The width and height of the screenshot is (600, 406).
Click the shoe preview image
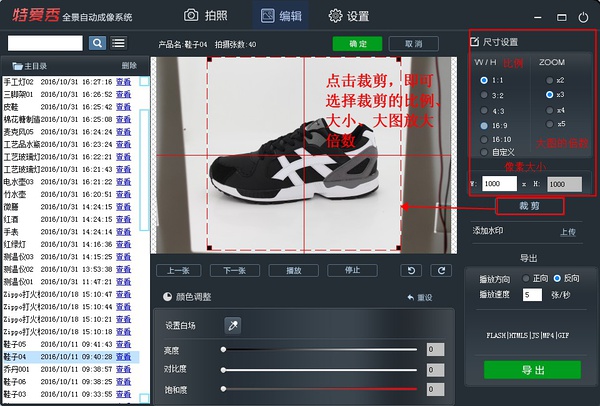click(x=304, y=155)
